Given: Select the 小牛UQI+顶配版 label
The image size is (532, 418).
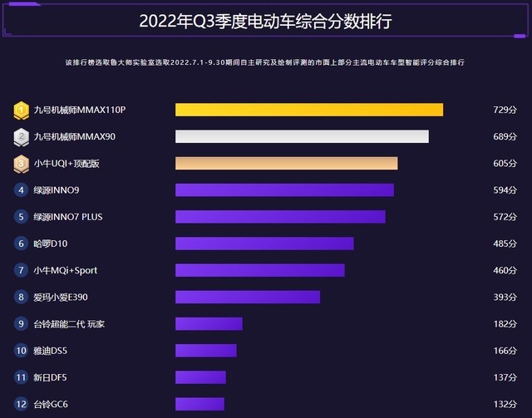Looking at the screenshot, I should click(66, 164).
